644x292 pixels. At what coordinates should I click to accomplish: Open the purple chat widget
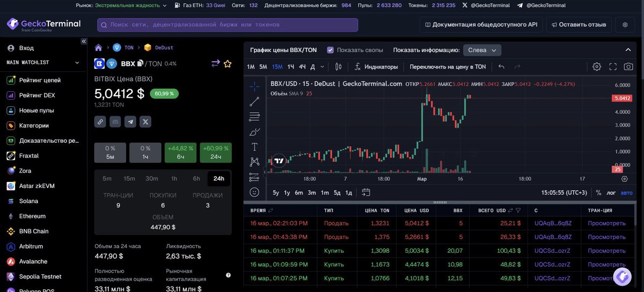tap(623, 276)
